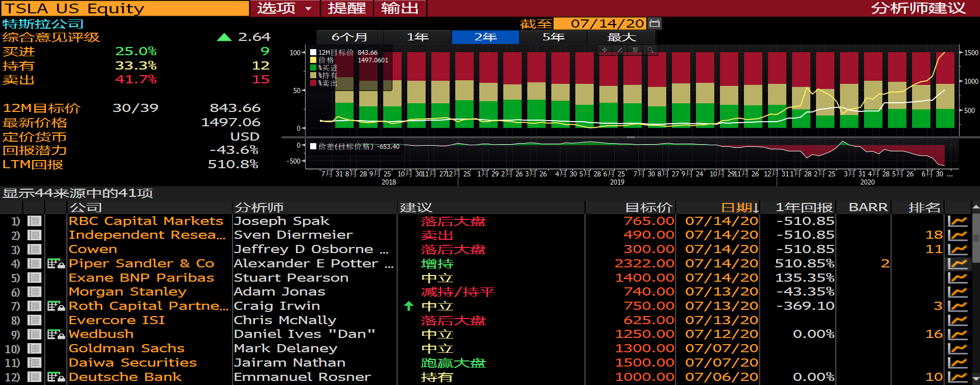Screen dimensions: 980x385
Task: Open the Exane BNP Paribas company link
Action: [x=142, y=278]
